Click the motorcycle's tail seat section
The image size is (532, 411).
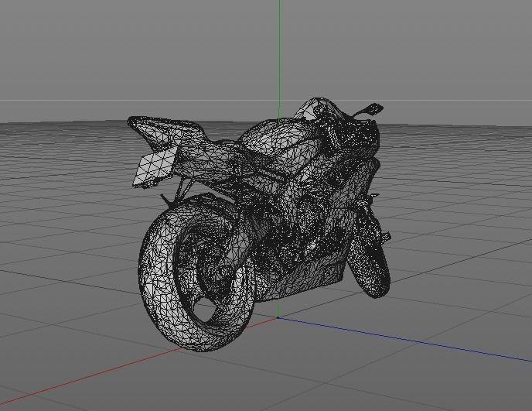coord(165,131)
